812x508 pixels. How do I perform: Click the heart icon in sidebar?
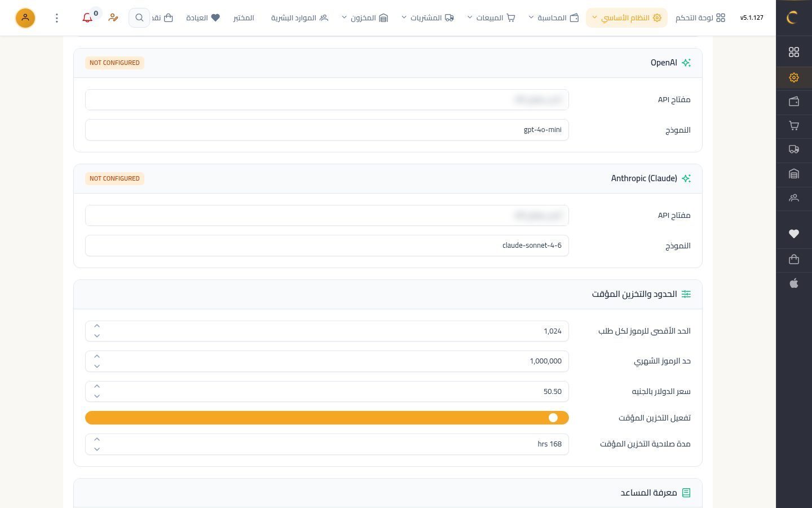tap(794, 234)
